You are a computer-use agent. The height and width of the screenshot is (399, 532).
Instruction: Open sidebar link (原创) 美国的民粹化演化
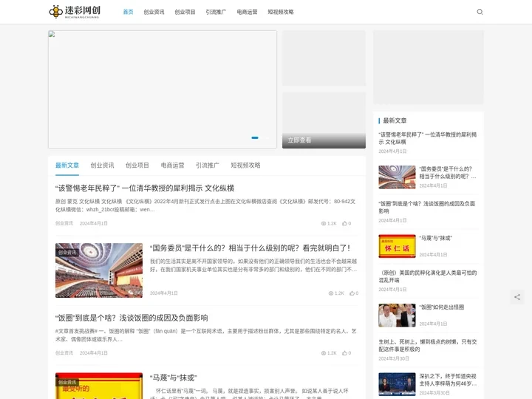[x=428, y=276]
